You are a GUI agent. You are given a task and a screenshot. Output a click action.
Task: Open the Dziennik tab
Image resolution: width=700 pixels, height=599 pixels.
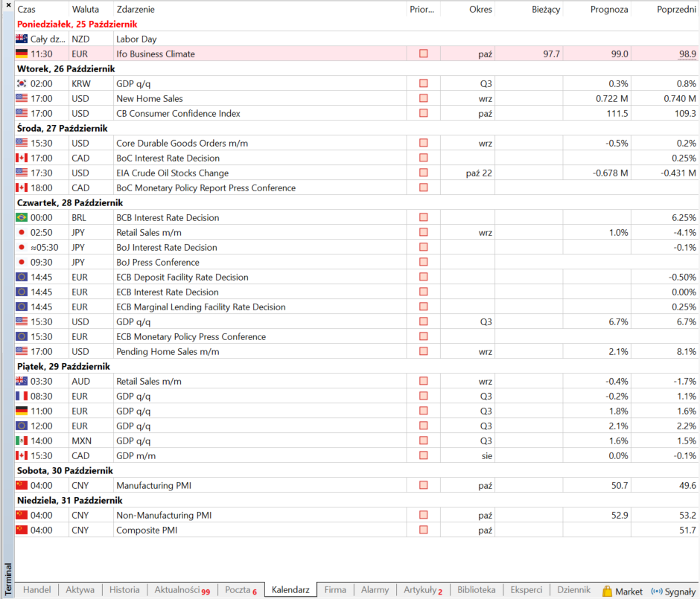(573, 589)
